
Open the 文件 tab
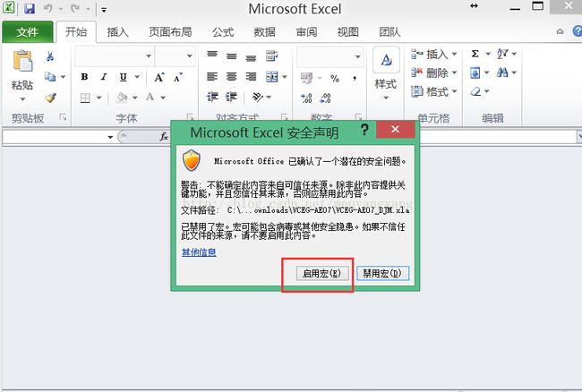[x=28, y=32]
